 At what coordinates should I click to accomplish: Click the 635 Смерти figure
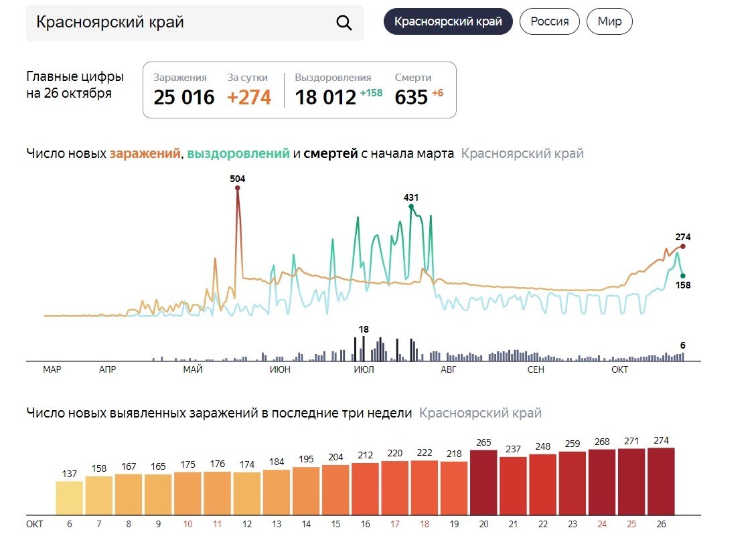coord(411,97)
